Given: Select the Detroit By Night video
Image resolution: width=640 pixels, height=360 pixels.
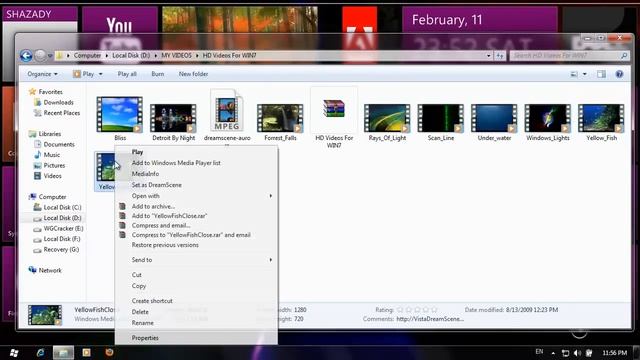Looking at the screenshot, I should coord(173,122).
